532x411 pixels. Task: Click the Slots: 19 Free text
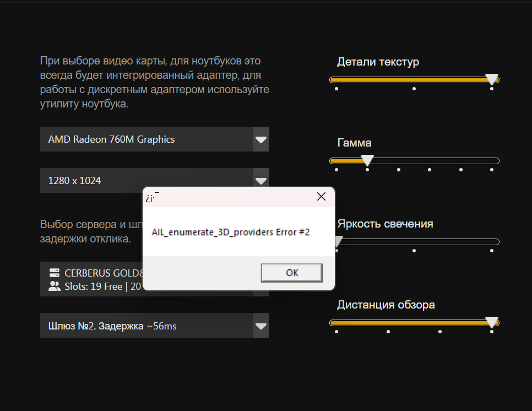pyautogui.click(x=93, y=286)
